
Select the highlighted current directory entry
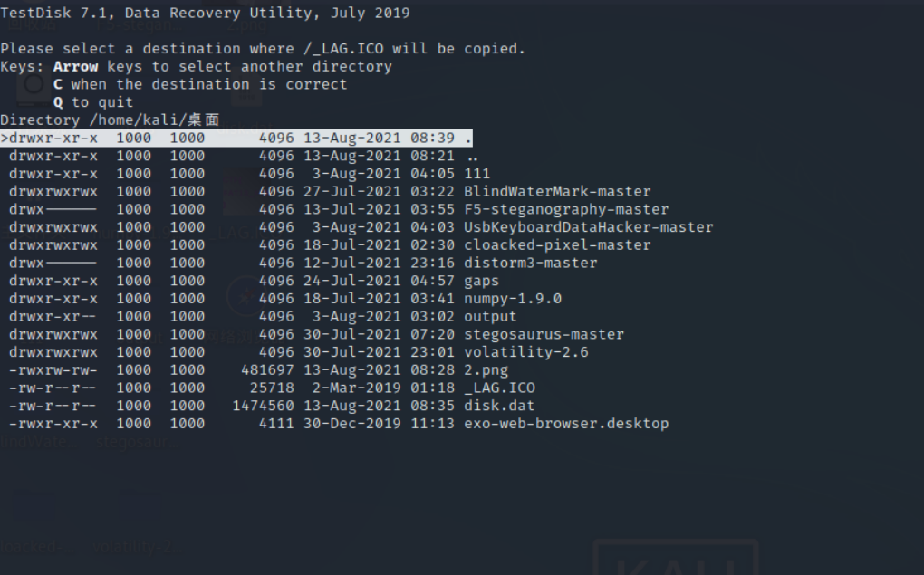236,138
